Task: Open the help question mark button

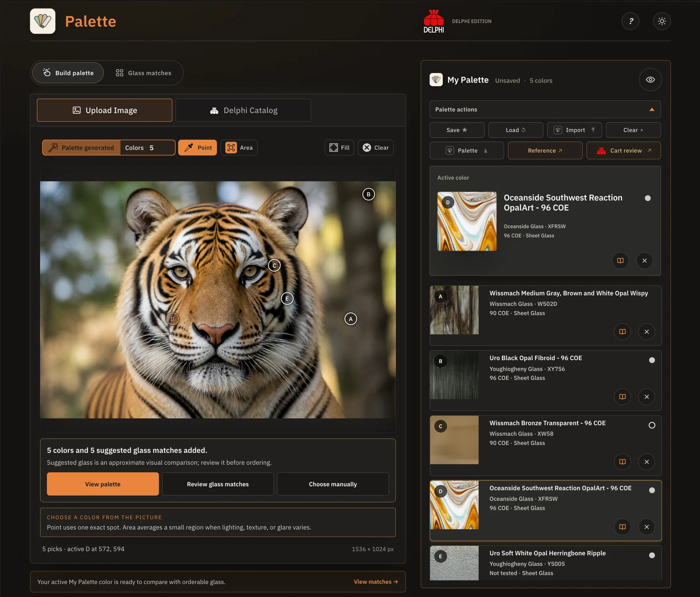Action: (x=630, y=21)
